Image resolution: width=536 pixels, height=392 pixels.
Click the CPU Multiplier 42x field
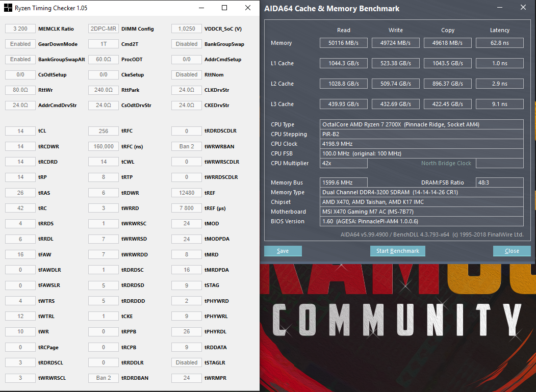[344, 163]
